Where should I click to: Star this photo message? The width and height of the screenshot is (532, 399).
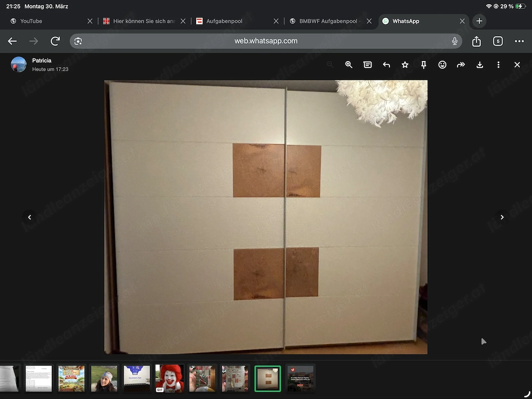pos(405,64)
